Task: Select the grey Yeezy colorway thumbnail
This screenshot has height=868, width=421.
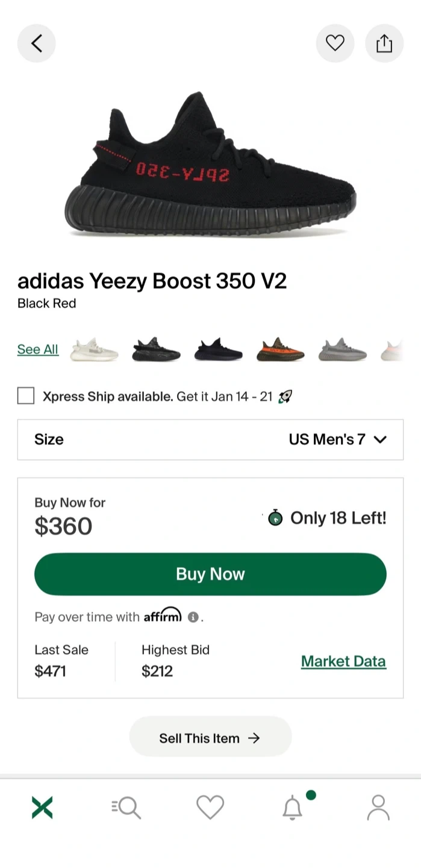Action: tap(342, 350)
